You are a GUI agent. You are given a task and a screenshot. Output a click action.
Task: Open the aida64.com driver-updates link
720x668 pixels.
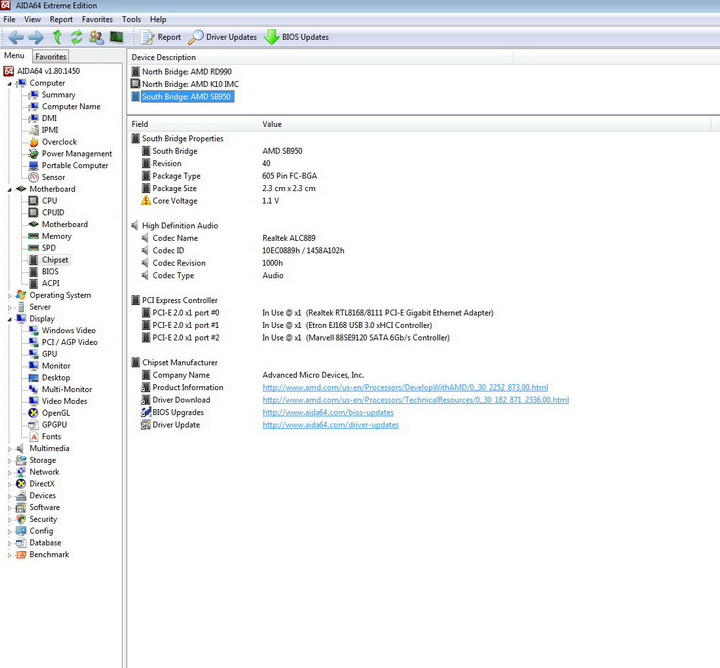pyautogui.click(x=331, y=425)
